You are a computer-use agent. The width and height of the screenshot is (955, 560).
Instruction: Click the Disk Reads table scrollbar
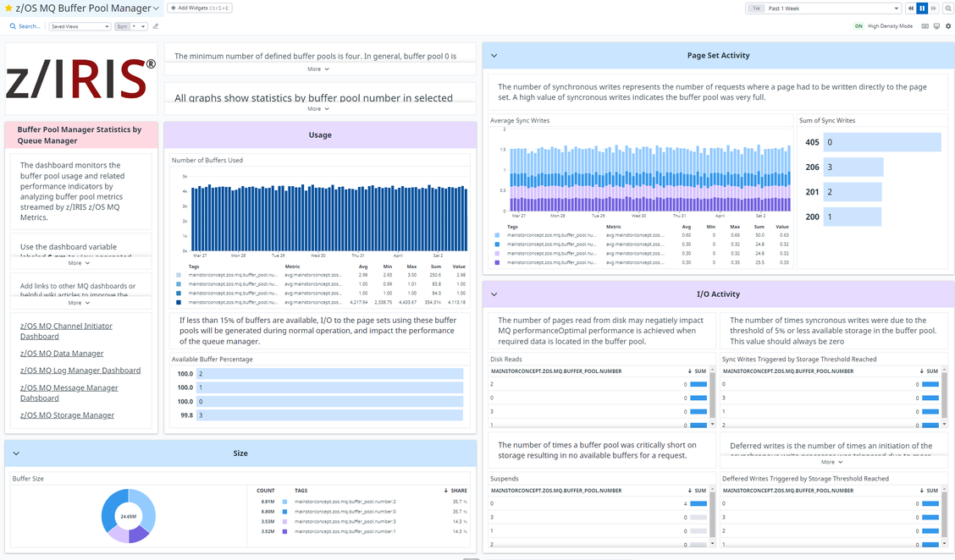coord(712,396)
